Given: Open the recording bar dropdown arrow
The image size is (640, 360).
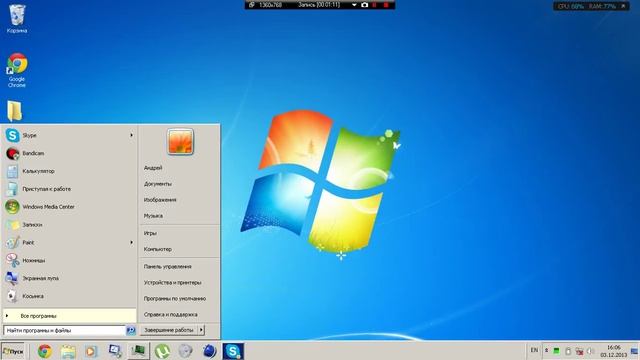Looking at the screenshot, I should [x=354, y=5].
